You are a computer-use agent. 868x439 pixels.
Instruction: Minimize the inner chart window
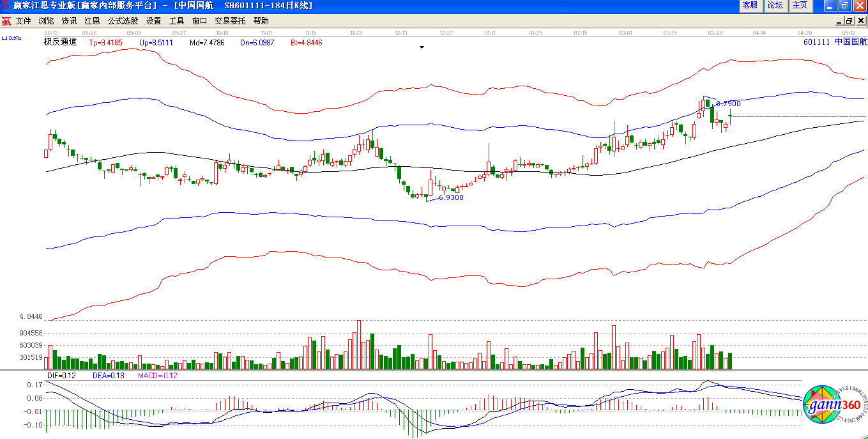tap(839, 21)
